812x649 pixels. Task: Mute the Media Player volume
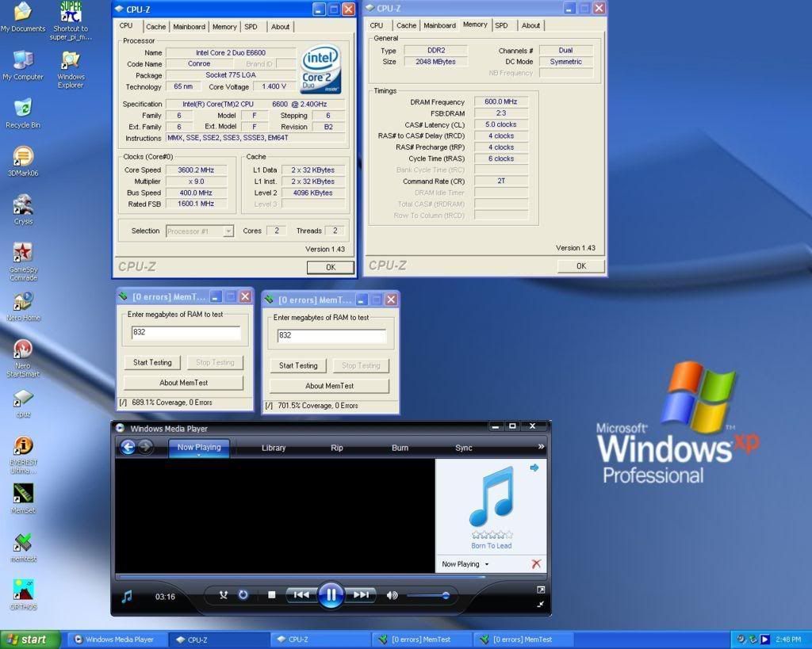point(392,596)
